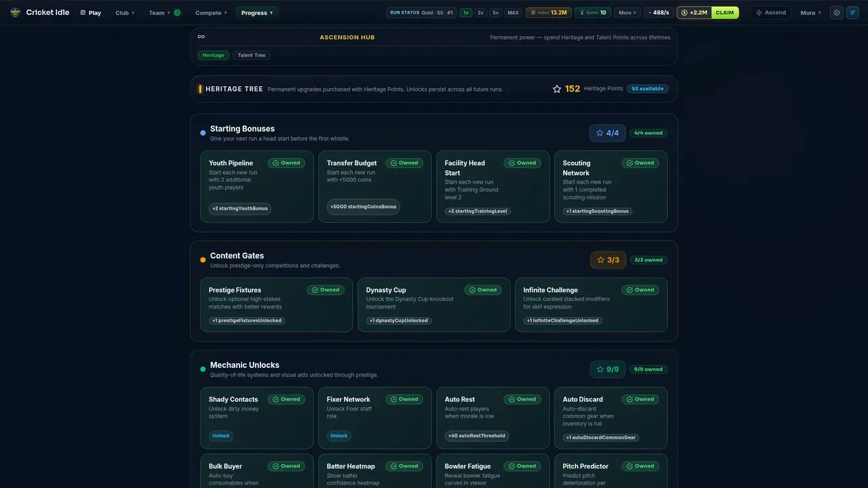Open the settings gear icon
Screen dimensions: 868x488
point(837,12)
